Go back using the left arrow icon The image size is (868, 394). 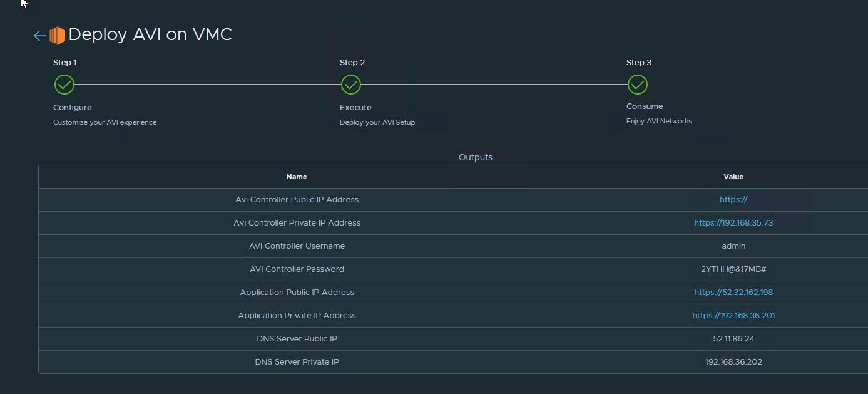tap(39, 36)
